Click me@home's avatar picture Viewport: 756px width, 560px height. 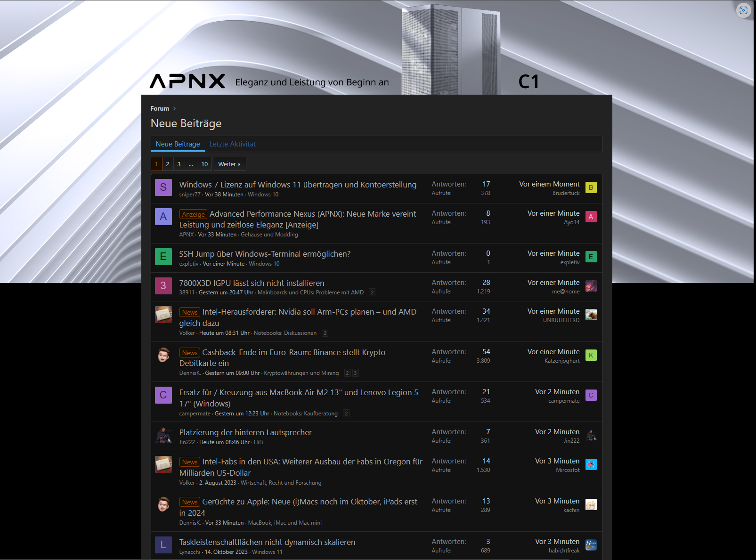click(x=591, y=286)
